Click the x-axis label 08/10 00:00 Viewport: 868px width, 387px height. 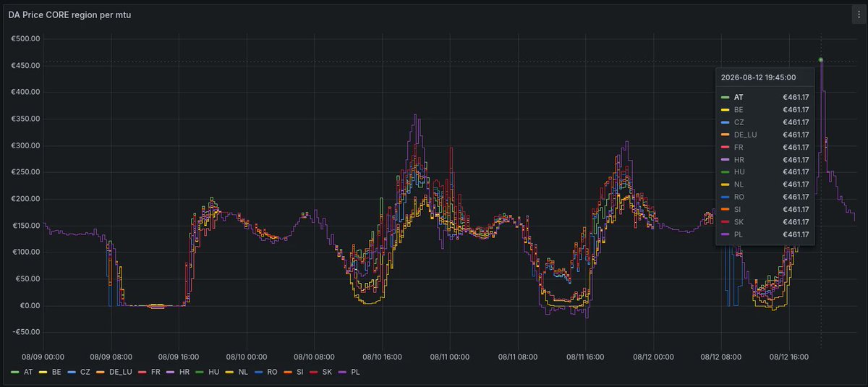pos(247,357)
